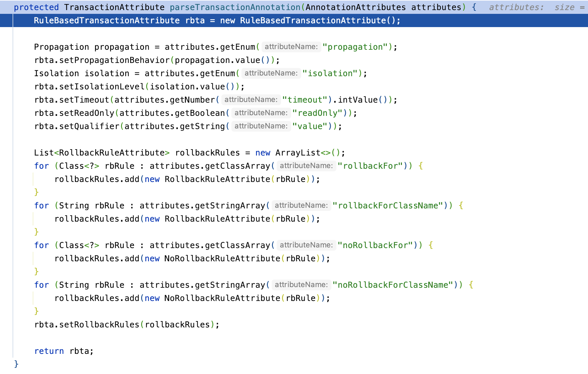This screenshot has width=588, height=374.
Task: Click getClassArray on the "noRollbackFor" line
Action: tap(237, 245)
